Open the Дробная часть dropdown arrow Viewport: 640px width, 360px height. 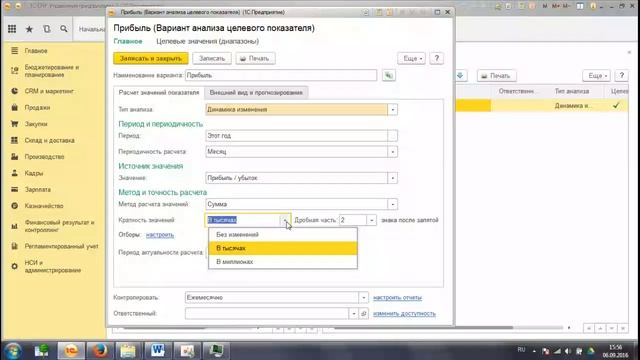coord(371,220)
